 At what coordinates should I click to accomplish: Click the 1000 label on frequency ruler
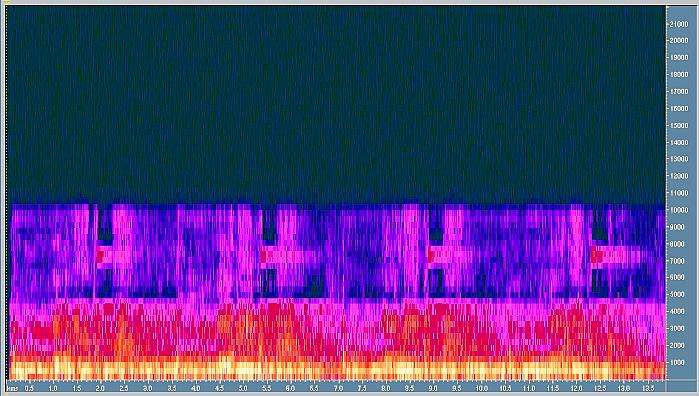point(677,362)
